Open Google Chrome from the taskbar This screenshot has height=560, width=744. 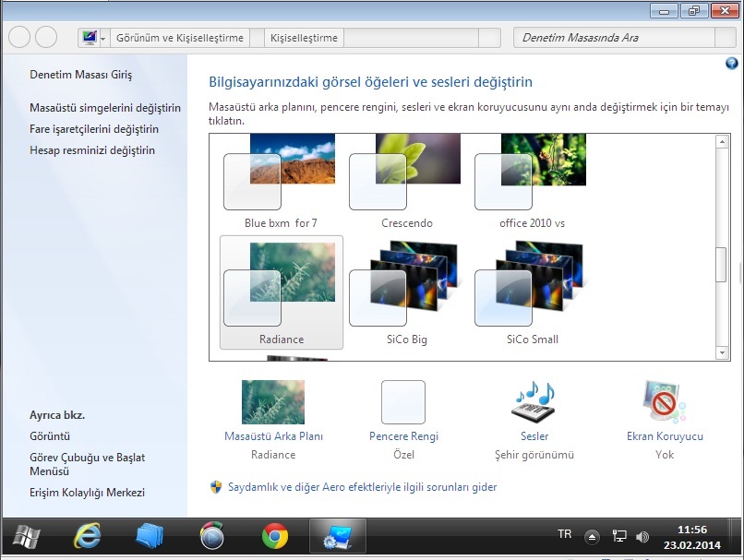click(x=273, y=536)
